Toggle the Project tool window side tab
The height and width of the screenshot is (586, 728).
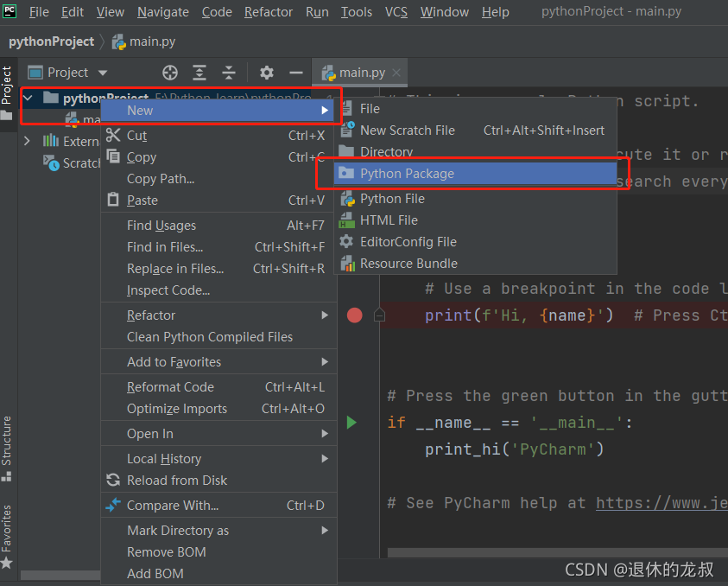tap(7, 93)
